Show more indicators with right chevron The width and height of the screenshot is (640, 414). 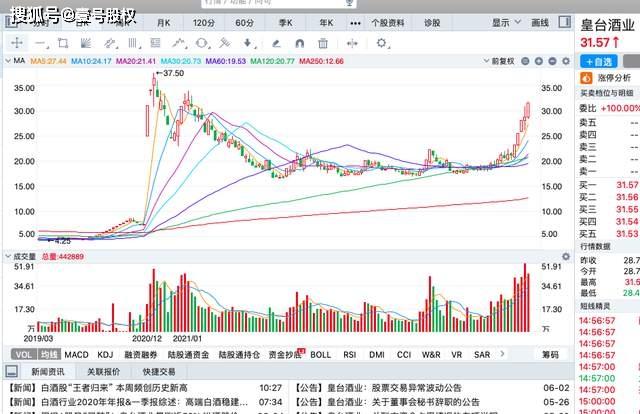[x=502, y=354]
